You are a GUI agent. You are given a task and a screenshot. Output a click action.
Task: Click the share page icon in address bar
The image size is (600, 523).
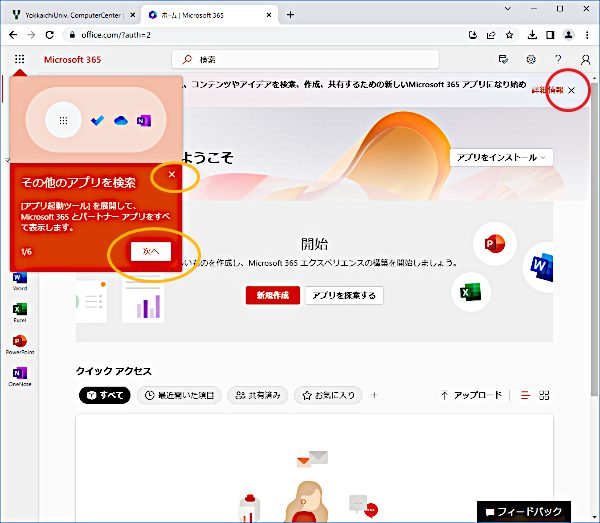point(491,35)
